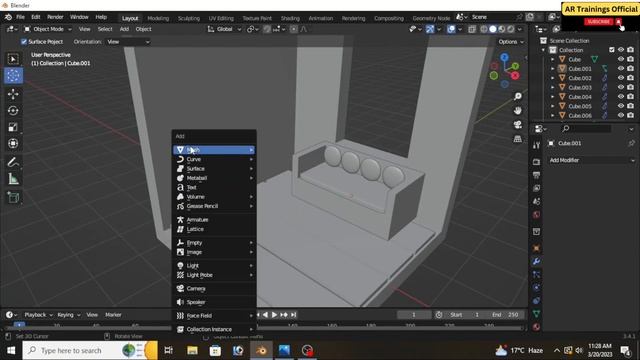This screenshot has height=360, width=640.
Task: Open the Modifier properties wrench tab
Action: (536, 261)
